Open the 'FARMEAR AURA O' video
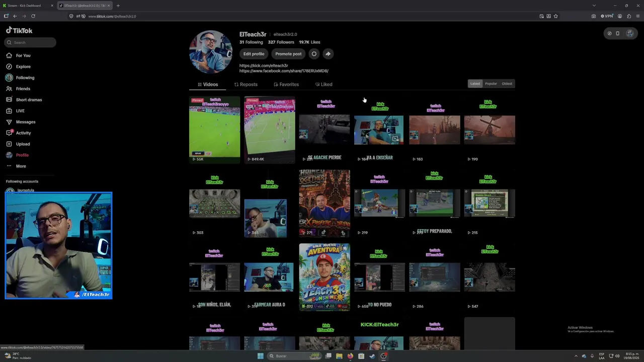 click(x=270, y=277)
